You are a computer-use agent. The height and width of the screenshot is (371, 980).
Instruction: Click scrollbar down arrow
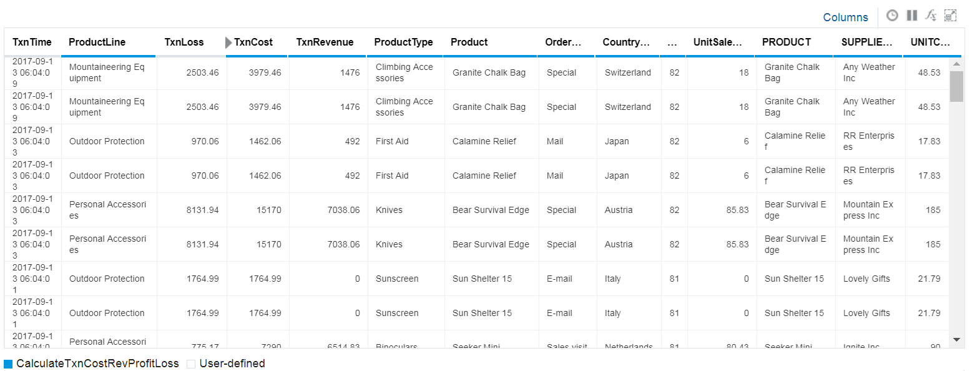point(956,340)
